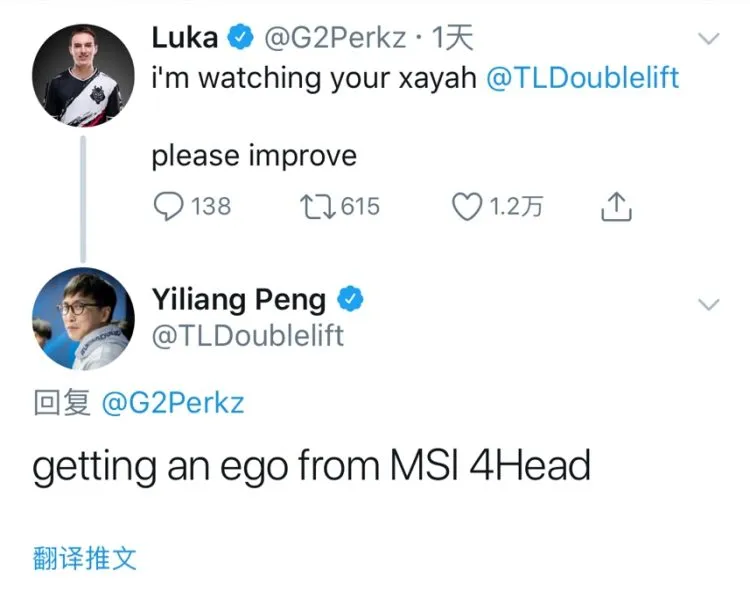Click Yiliang Peng's blue verified badge
The width and height of the screenshot is (750, 592).
(x=351, y=298)
